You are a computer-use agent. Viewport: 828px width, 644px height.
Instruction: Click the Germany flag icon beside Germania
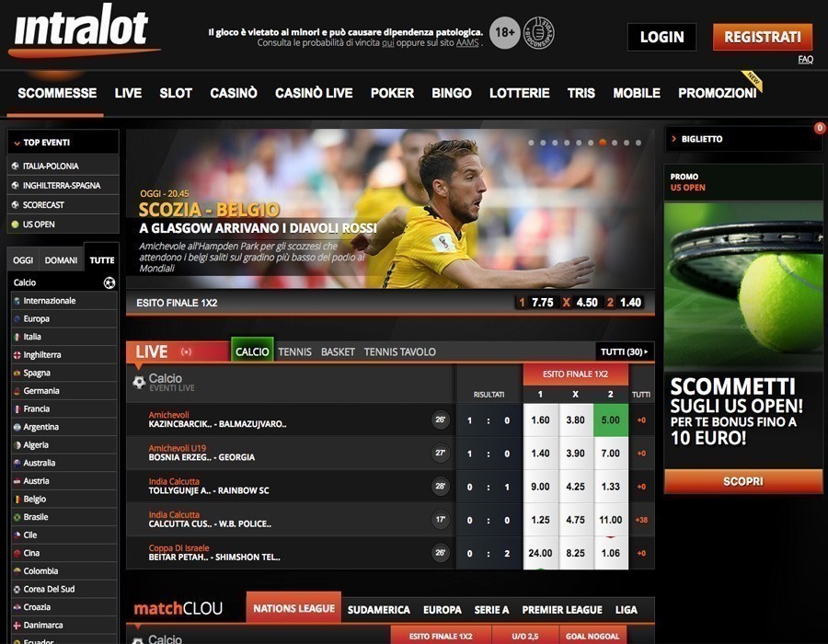click(17, 391)
